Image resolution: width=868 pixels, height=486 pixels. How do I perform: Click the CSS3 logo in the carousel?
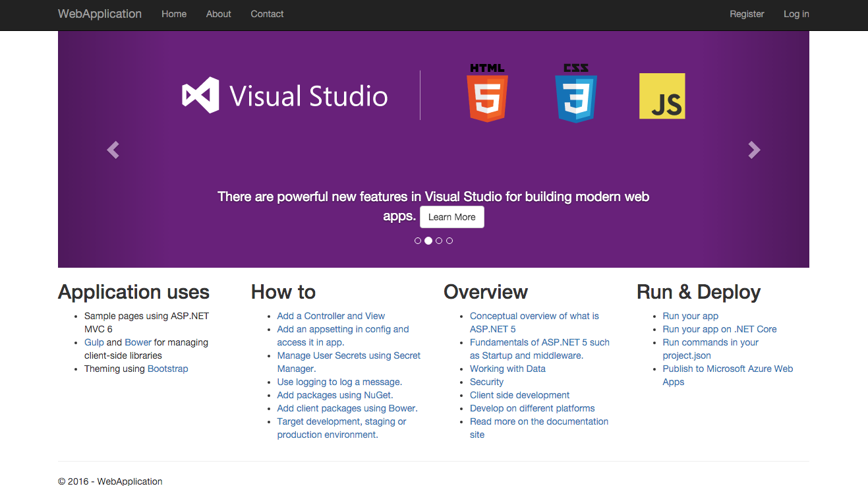575,93
